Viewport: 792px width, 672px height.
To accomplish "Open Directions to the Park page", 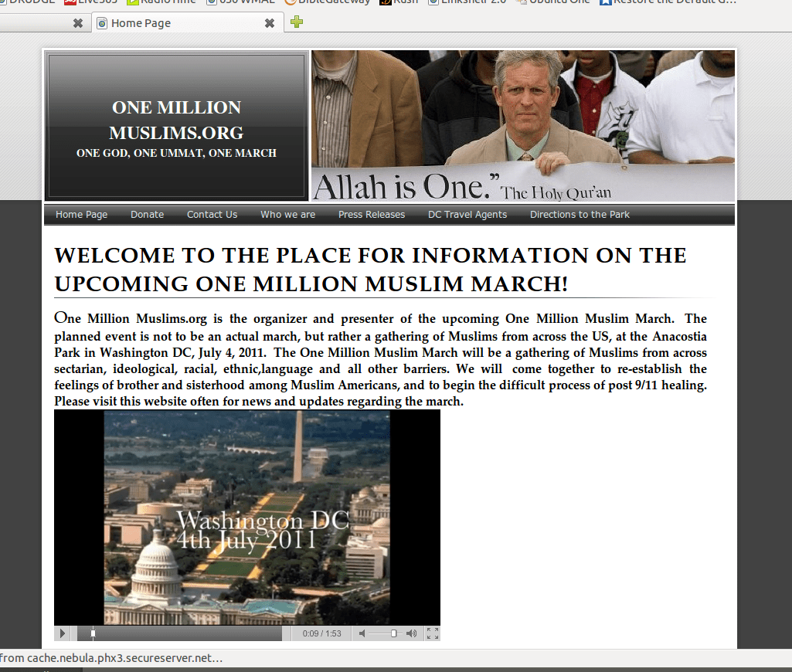I will pos(580,215).
